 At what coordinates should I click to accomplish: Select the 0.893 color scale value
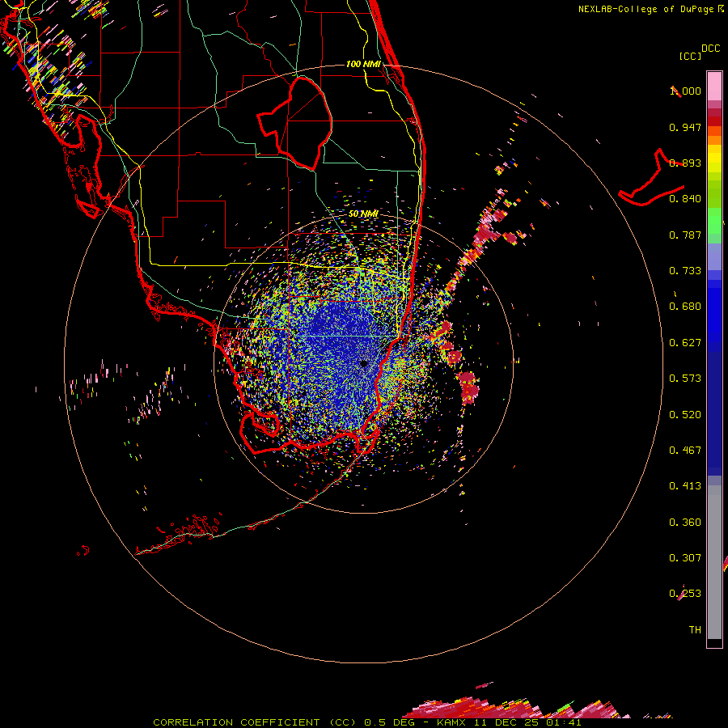tap(685, 163)
